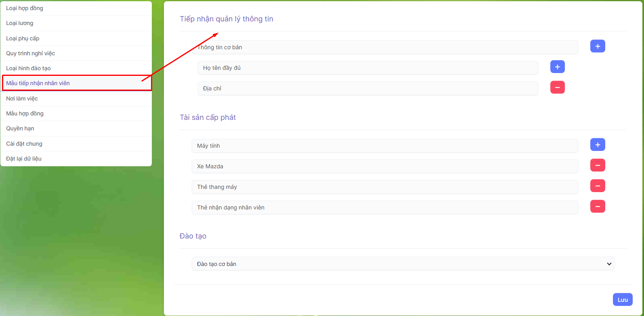Save form with the Lưu button

[622, 300]
